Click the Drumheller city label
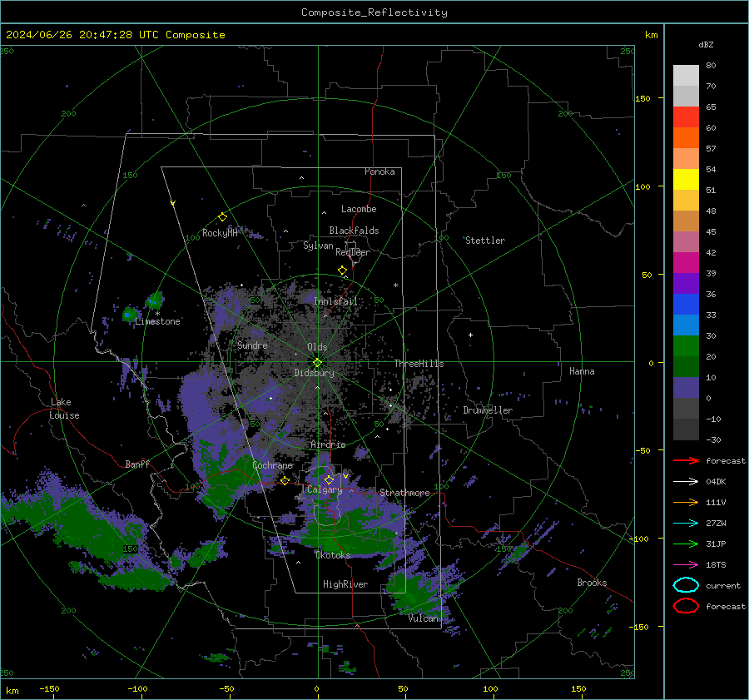The height and width of the screenshot is (700, 749). point(488,410)
